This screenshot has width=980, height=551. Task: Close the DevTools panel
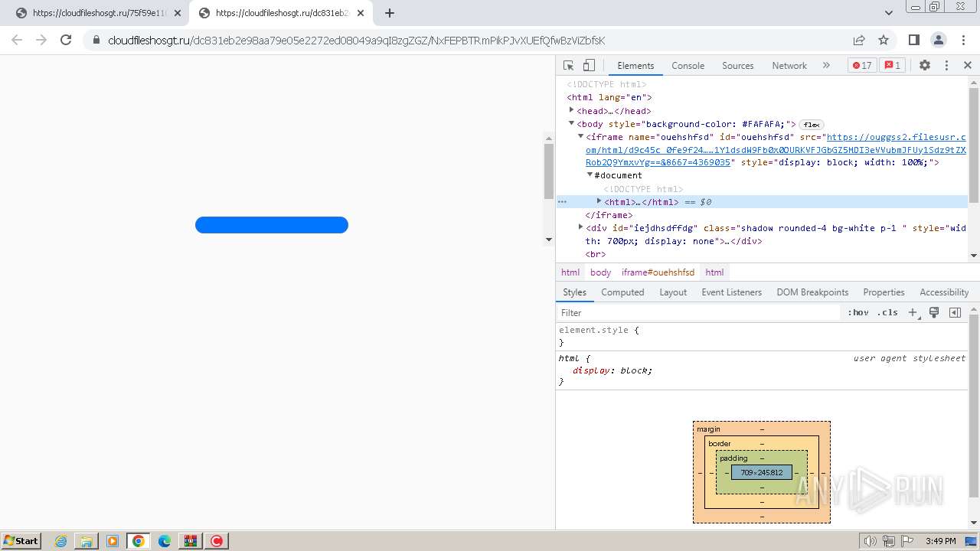coord(968,65)
